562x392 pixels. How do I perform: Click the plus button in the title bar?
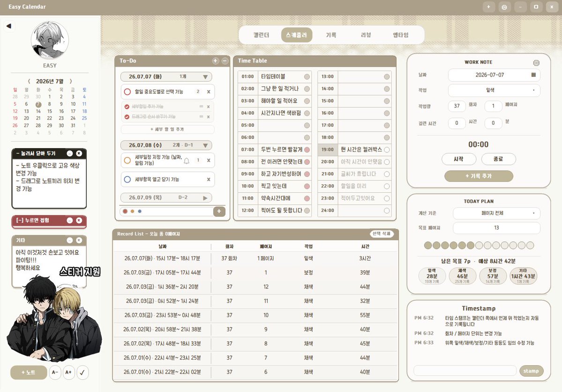(488, 7)
